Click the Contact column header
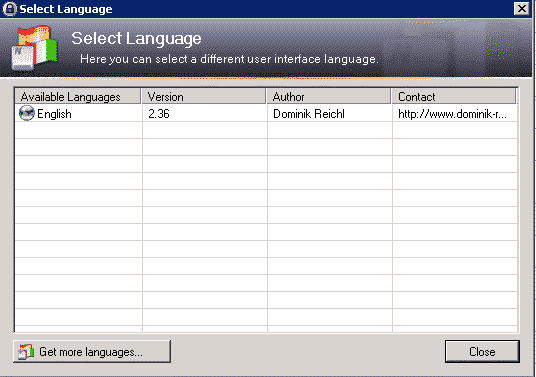This screenshot has width=536, height=377. coord(454,96)
